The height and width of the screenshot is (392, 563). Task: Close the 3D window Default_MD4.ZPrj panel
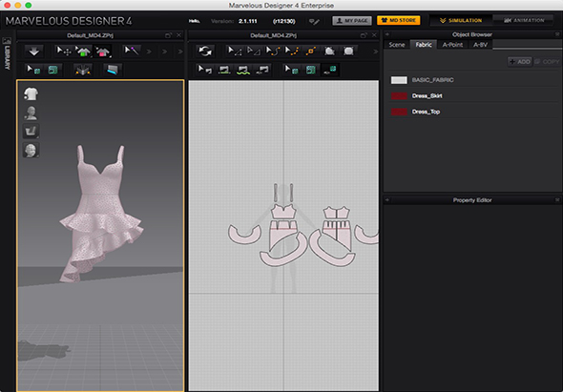tap(179, 35)
